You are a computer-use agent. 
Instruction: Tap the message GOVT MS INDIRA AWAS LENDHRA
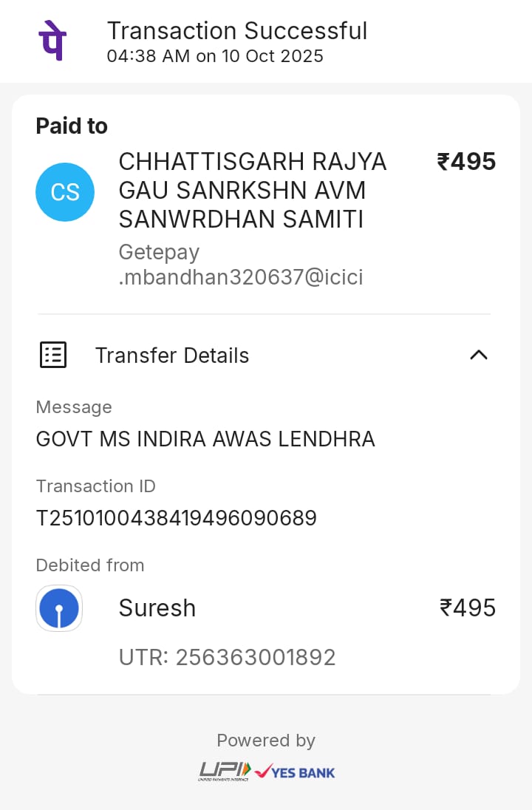click(205, 440)
